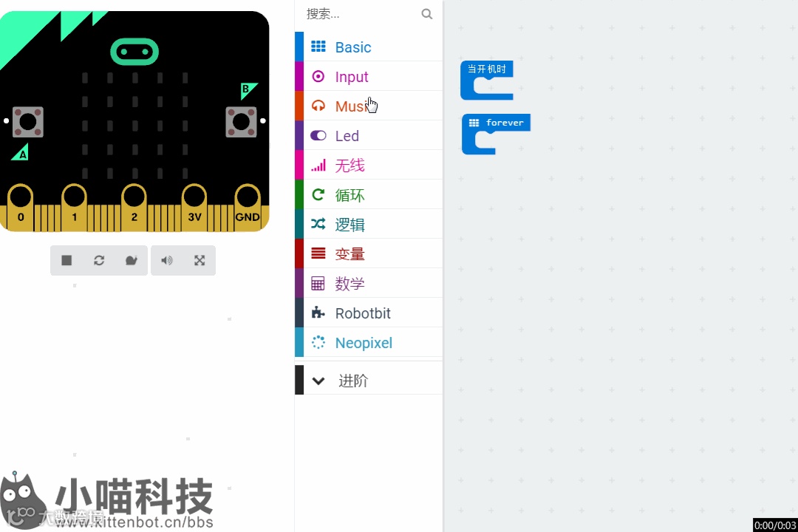Expand the 进阶 advanced section
The image size is (798, 532).
(369, 381)
